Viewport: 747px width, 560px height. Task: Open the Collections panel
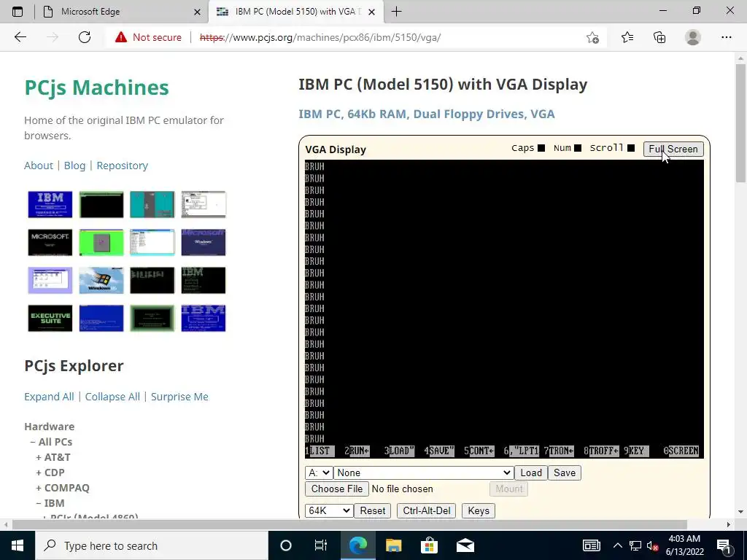[659, 37]
